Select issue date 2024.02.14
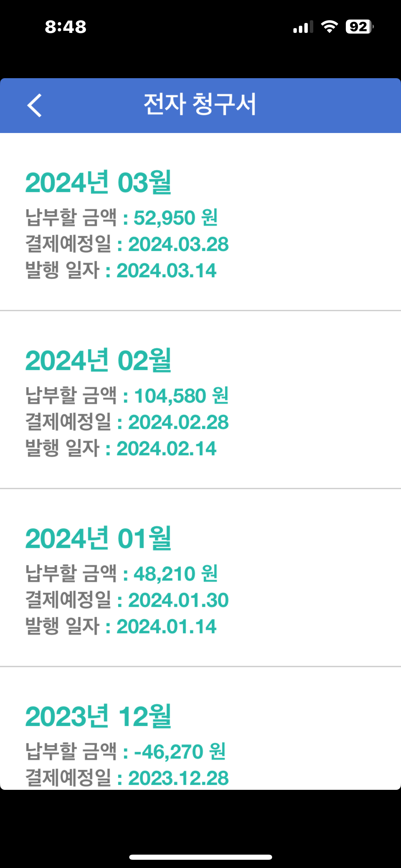Viewport: 401px width, 868px height. [x=167, y=448]
